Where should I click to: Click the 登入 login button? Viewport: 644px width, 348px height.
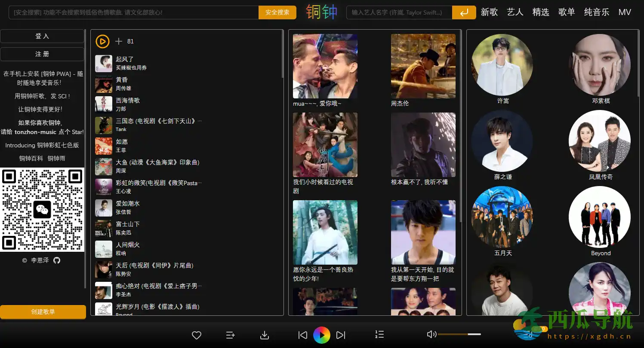pos(42,37)
